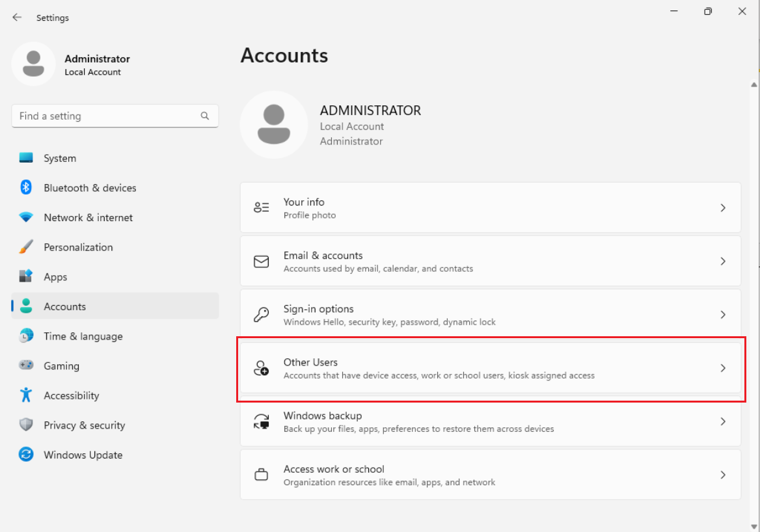Screen dimensions: 760x532
Task: Open Privacy & security label
Action: click(85, 425)
